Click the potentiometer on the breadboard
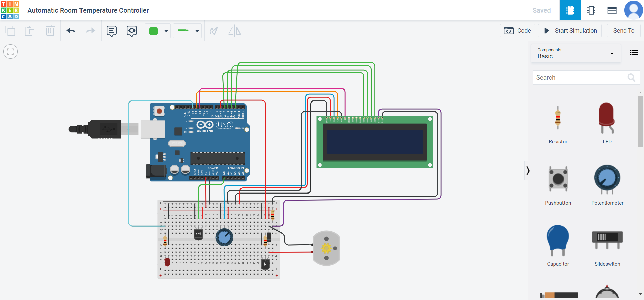The width and height of the screenshot is (644, 300). [224, 237]
